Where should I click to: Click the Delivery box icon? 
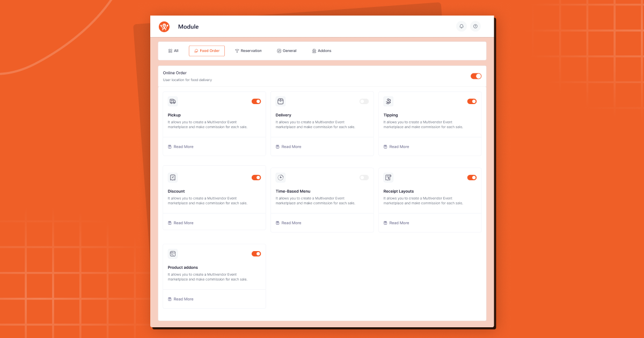[x=281, y=101]
